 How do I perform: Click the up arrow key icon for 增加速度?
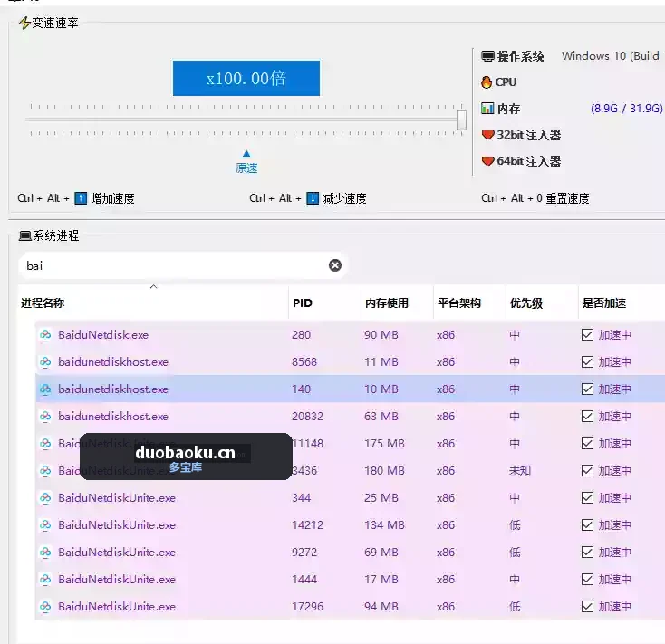tap(81, 198)
